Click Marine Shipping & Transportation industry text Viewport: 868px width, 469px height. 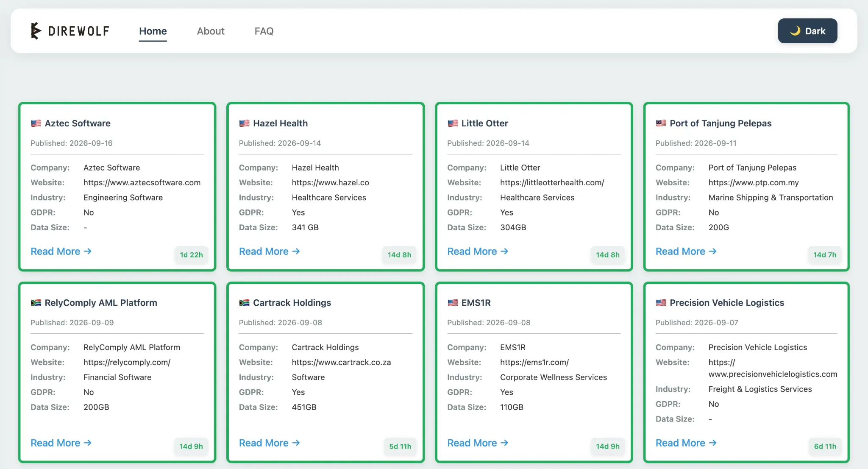pos(771,198)
